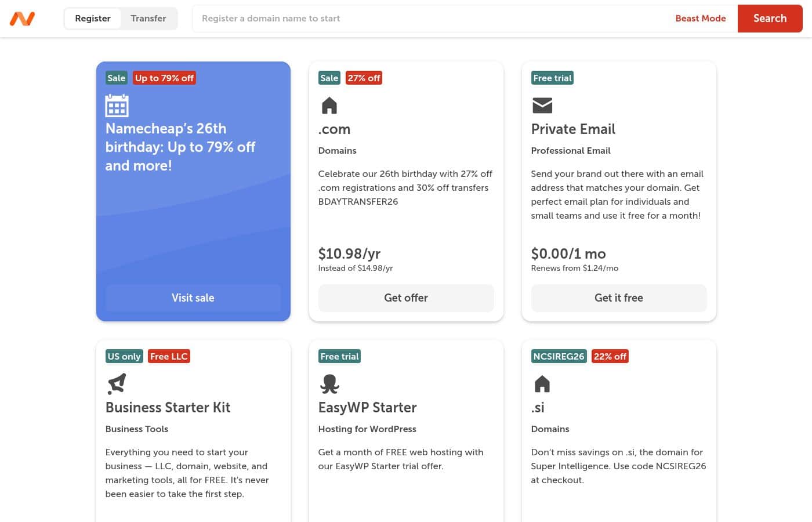
Task: Click the red Search button
Action: click(770, 19)
